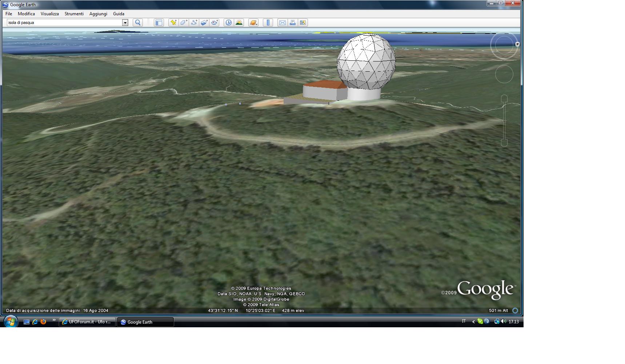Click the white radar dome 3D model
The height and width of the screenshot is (364, 625).
(366, 62)
